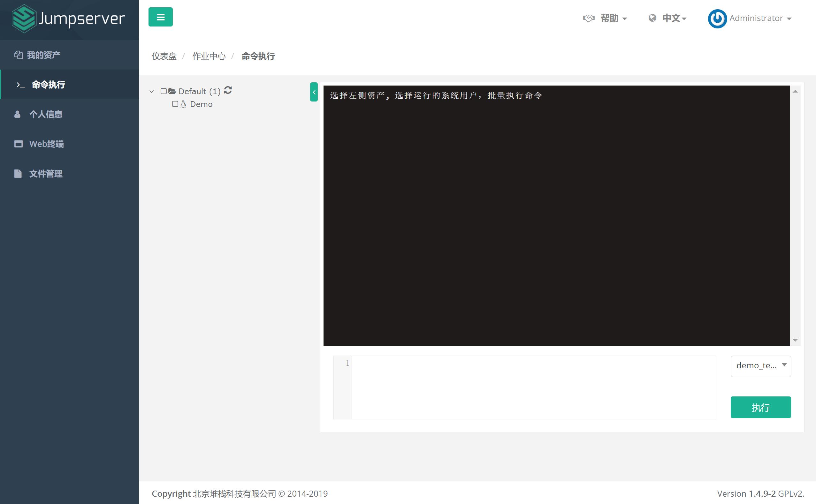The image size is (816, 504).
Task: Open Web终端 in the sidebar
Action: (69, 144)
